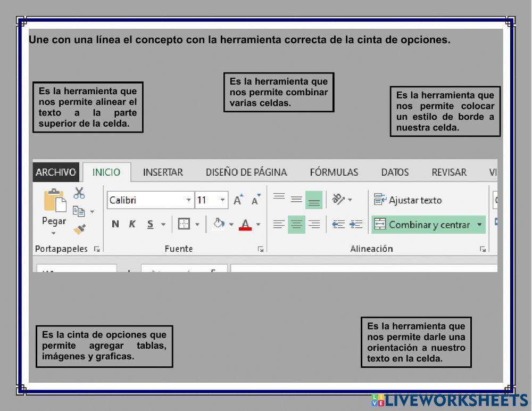Increase font size with the larger A
This screenshot has width=532, height=411.
(238, 200)
